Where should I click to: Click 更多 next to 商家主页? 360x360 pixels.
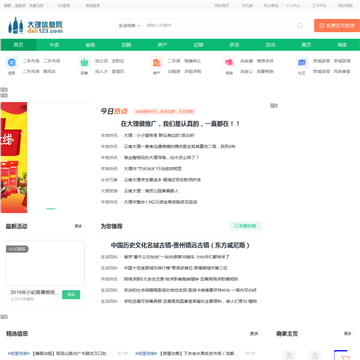pyautogui.click(x=349, y=333)
